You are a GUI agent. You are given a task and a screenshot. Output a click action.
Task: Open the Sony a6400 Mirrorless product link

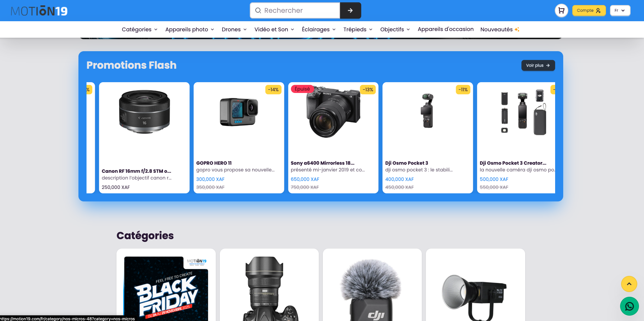click(x=322, y=163)
